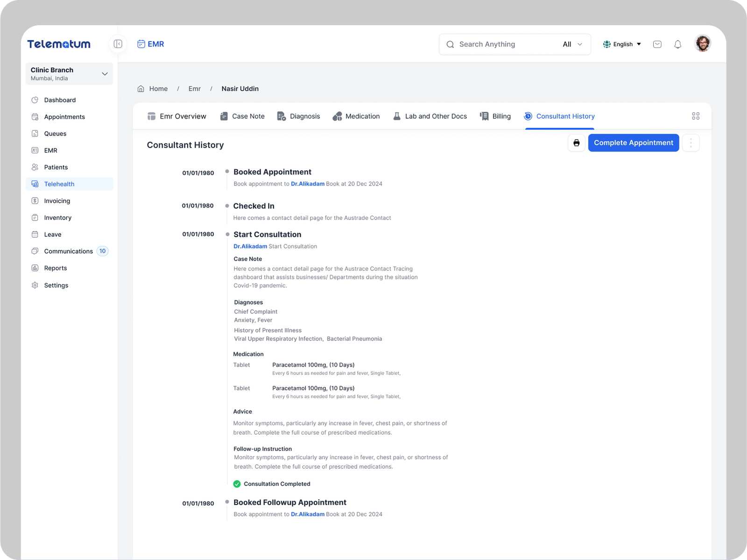Click the Home breadcrumb icon

click(x=141, y=89)
